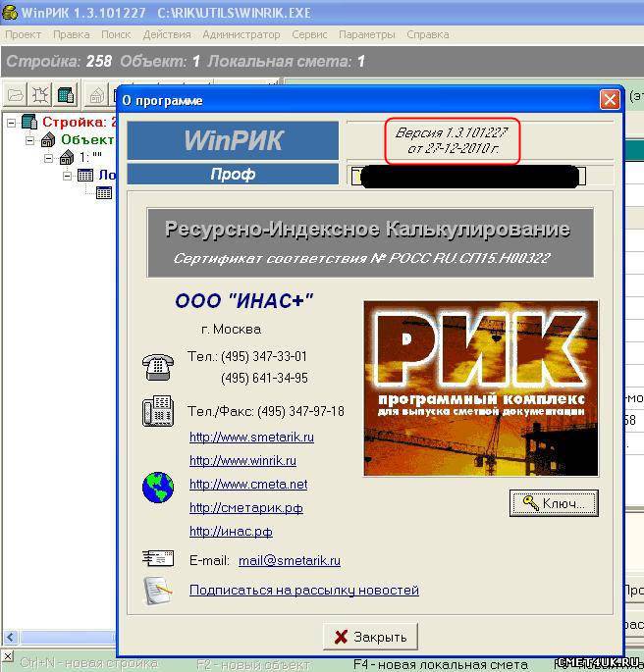Click the globe icon beside website links
This screenshot has height=672, width=644.
click(x=157, y=488)
